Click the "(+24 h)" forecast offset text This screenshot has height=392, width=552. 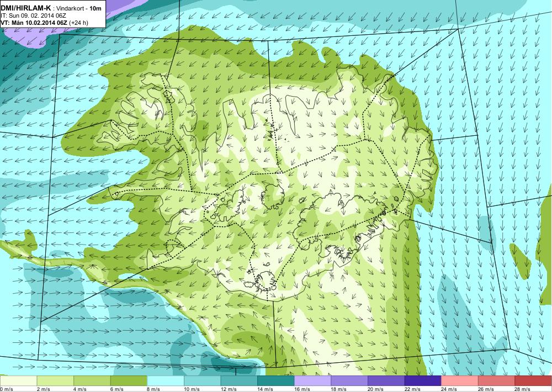pyautogui.click(x=78, y=23)
